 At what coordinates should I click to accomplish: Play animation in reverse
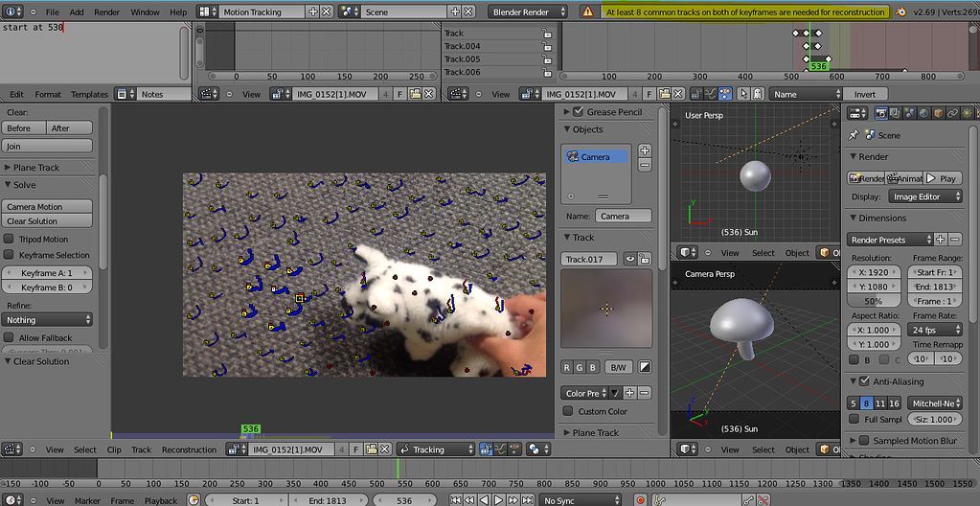485,500
